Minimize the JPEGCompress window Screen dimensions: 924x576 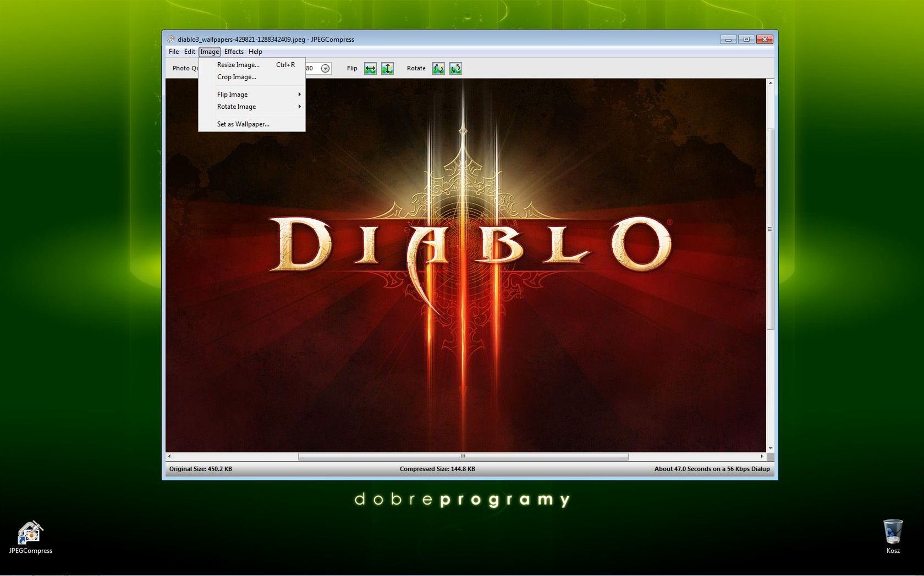point(728,40)
